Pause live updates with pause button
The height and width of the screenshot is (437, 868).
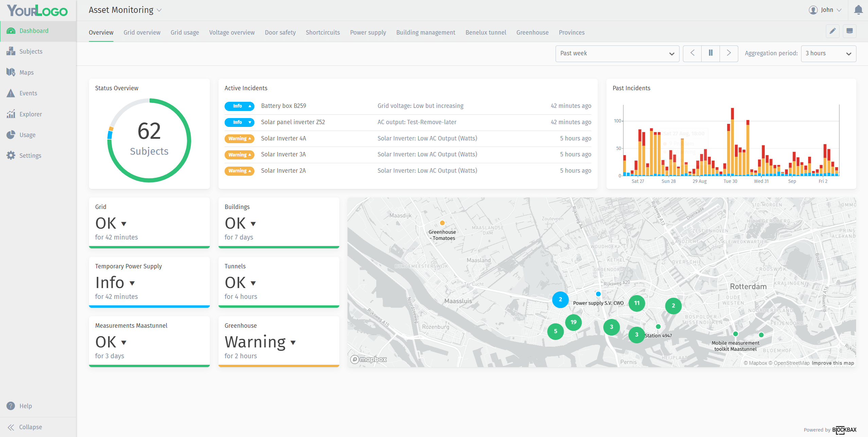pyautogui.click(x=710, y=53)
